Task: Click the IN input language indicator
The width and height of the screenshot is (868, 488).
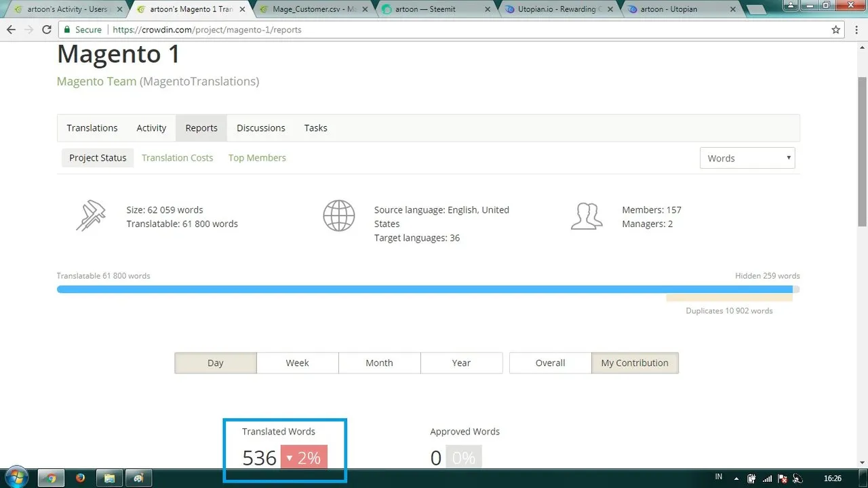Action: point(719,477)
